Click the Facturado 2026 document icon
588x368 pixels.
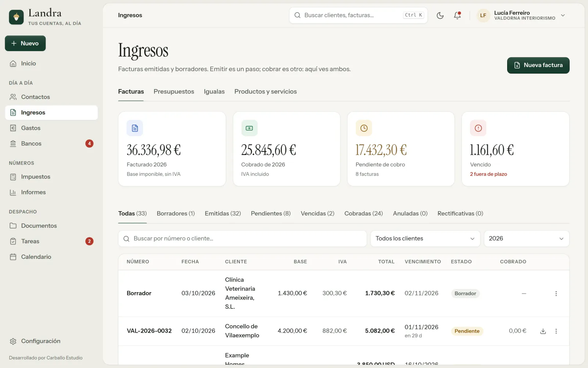click(x=135, y=128)
